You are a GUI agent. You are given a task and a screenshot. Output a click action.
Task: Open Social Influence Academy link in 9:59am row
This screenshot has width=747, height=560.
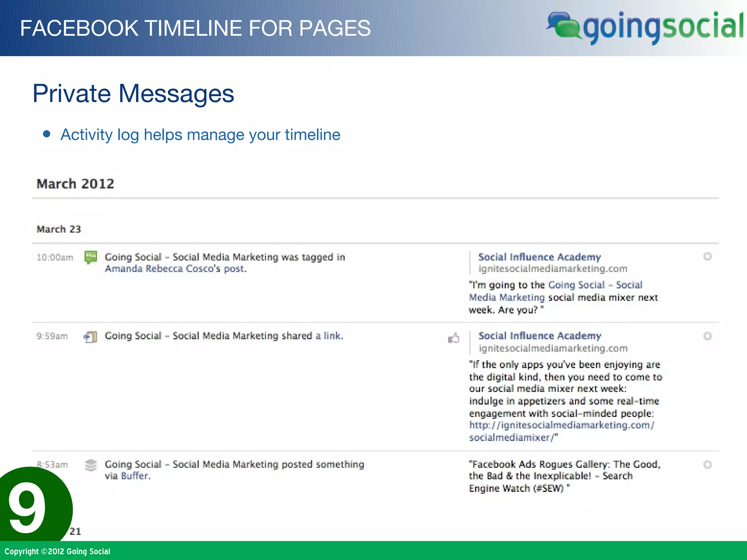(539, 336)
